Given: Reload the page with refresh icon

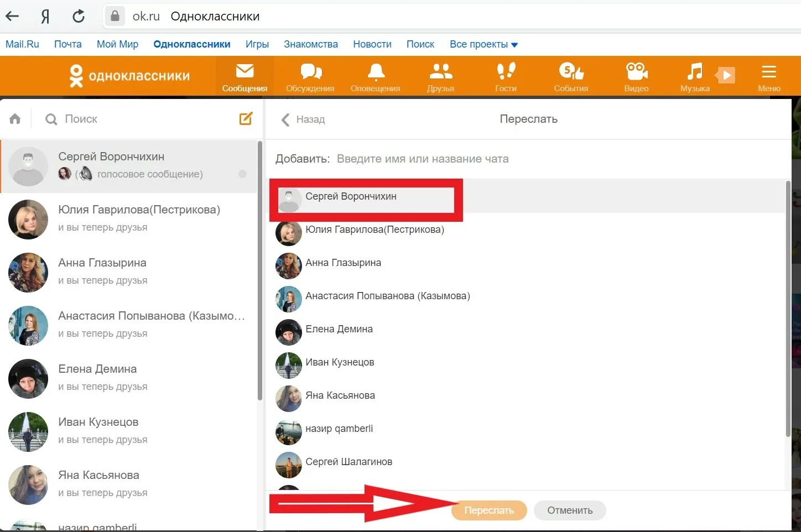Looking at the screenshot, I should pyautogui.click(x=79, y=16).
